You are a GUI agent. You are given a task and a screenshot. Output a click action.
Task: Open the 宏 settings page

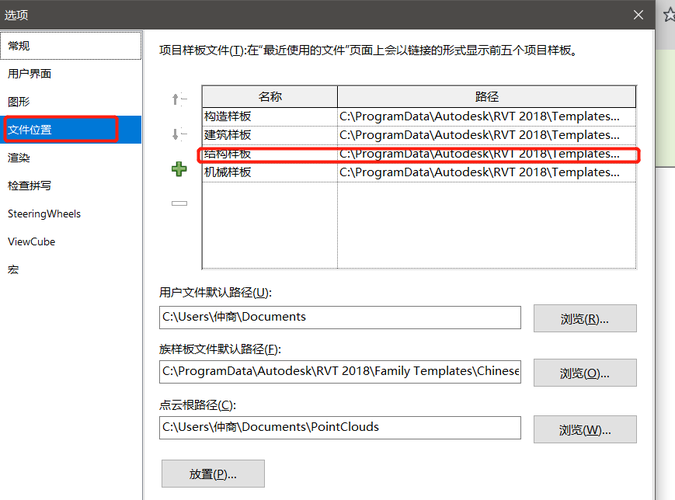click(x=71, y=270)
